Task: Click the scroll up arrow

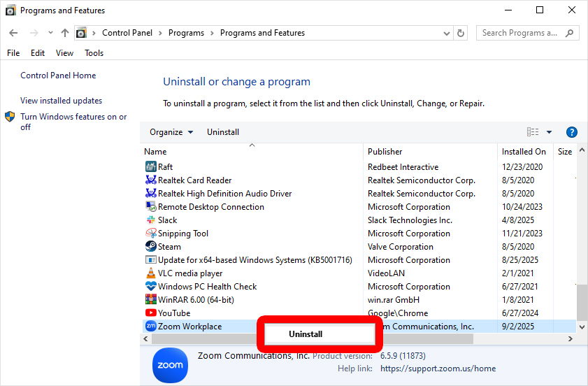Action: [x=582, y=150]
